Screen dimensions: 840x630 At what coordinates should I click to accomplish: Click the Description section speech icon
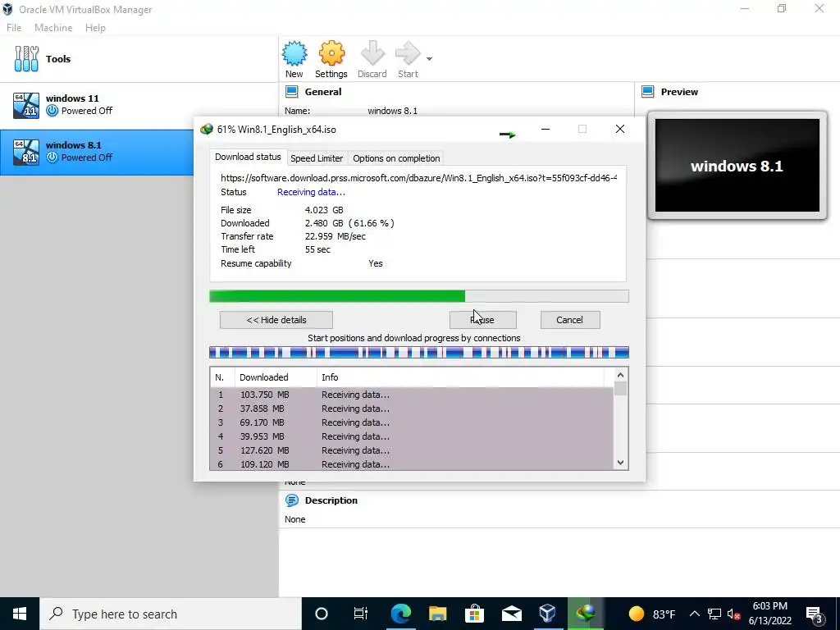tap(291, 500)
